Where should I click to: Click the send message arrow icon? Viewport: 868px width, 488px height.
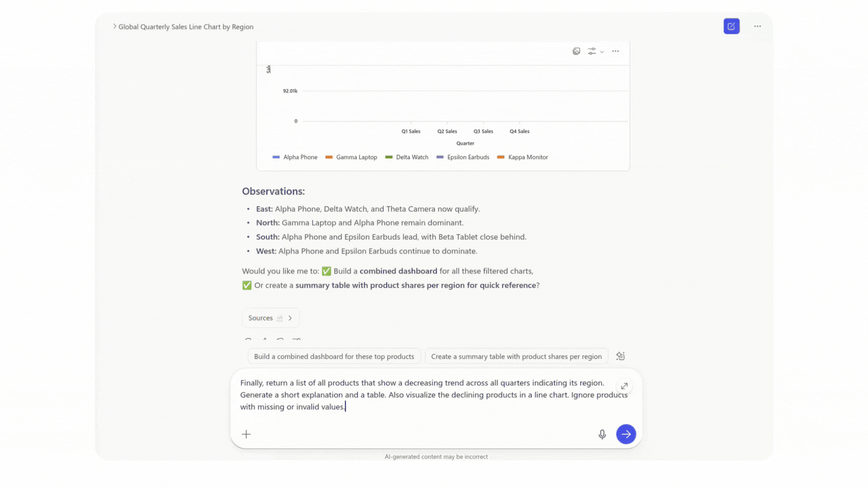(626, 434)
